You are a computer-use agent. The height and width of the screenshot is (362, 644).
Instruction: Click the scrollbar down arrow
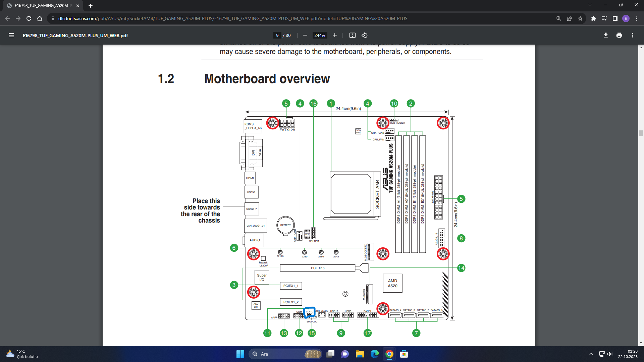point(641,343)
